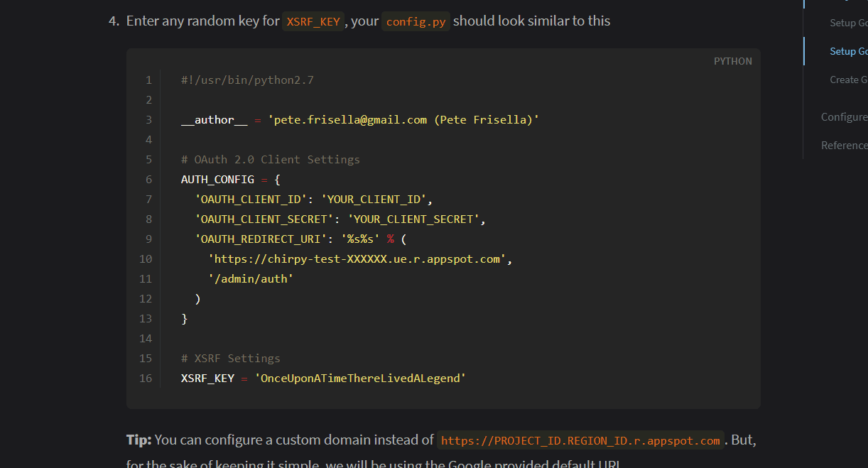Open the Create G… table of contents link

point(849,80)
